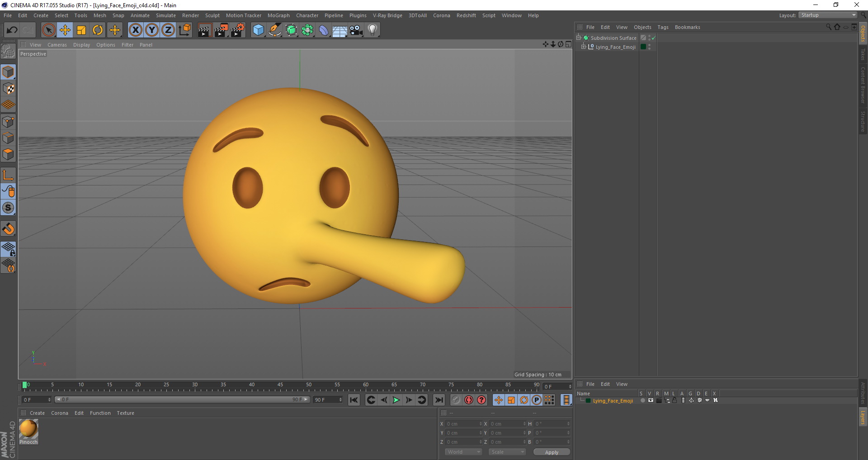The height and width of the screenshot is (460, 868).
Task: Click Play Forwards green button
Action: (x=396, y=400)
